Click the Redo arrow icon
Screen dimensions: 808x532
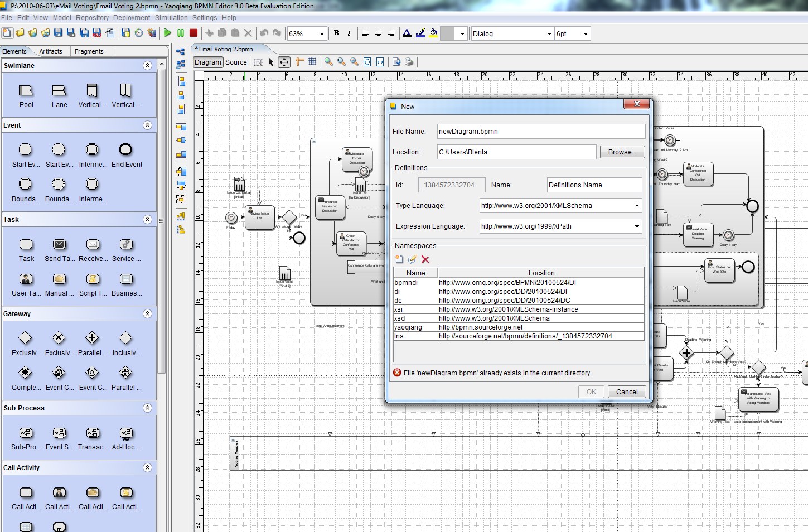(277, 33)
